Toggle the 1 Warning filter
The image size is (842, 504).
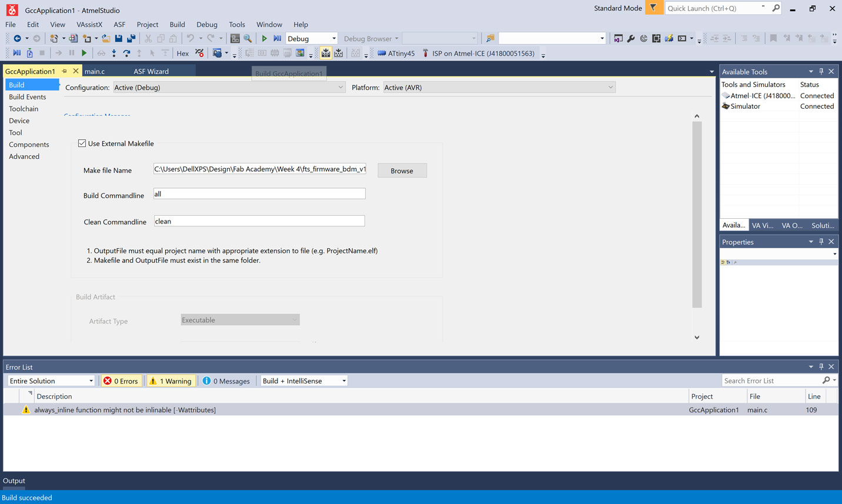(171, 381)
